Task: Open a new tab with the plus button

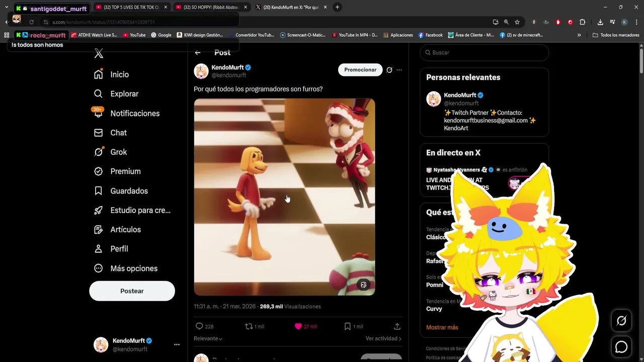Action: [337, 8]
